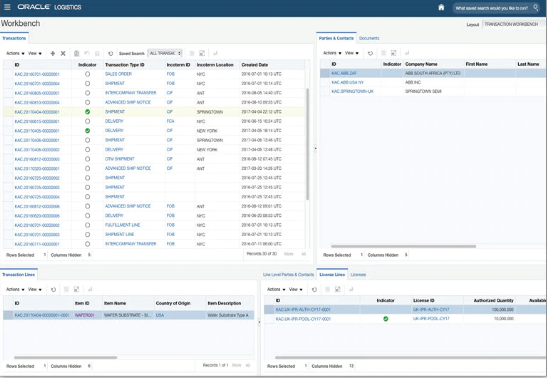Open Actions menu in Parties & Contacts panel
Viewport: 547px width, 378px height.
coord(332,53)
